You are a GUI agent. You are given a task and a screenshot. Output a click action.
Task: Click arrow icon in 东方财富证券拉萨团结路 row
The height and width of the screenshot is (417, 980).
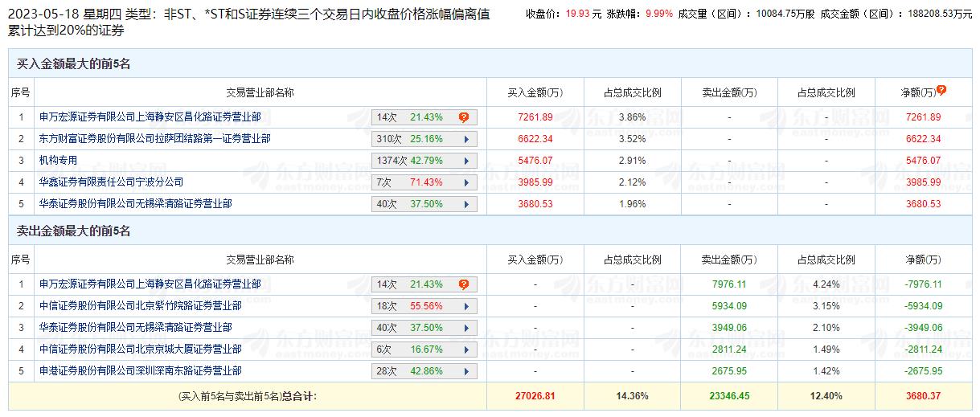(466, 139)
